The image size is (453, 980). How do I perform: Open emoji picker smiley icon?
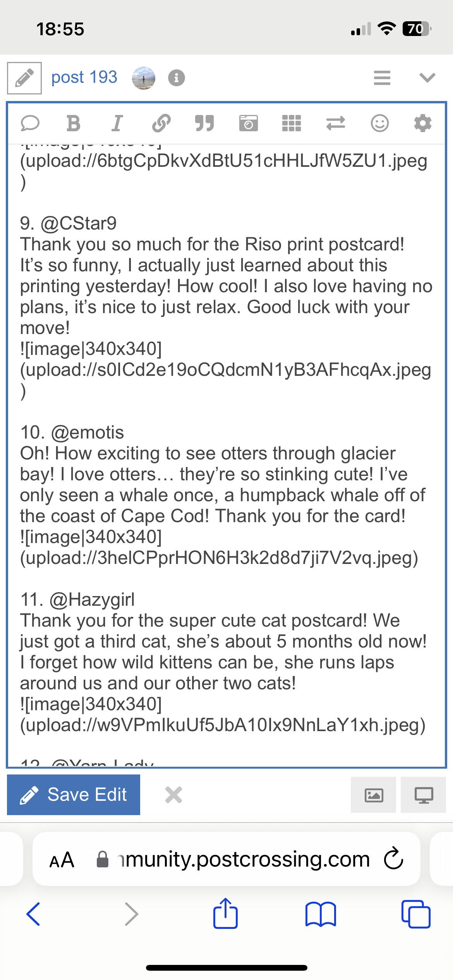[x=379, y=123]
